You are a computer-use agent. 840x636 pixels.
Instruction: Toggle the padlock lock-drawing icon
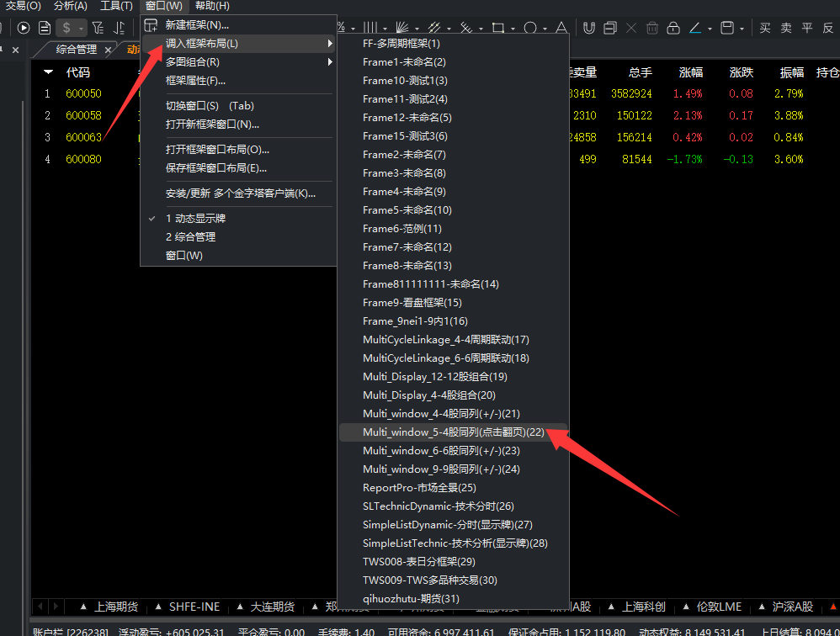pos(673,28)
